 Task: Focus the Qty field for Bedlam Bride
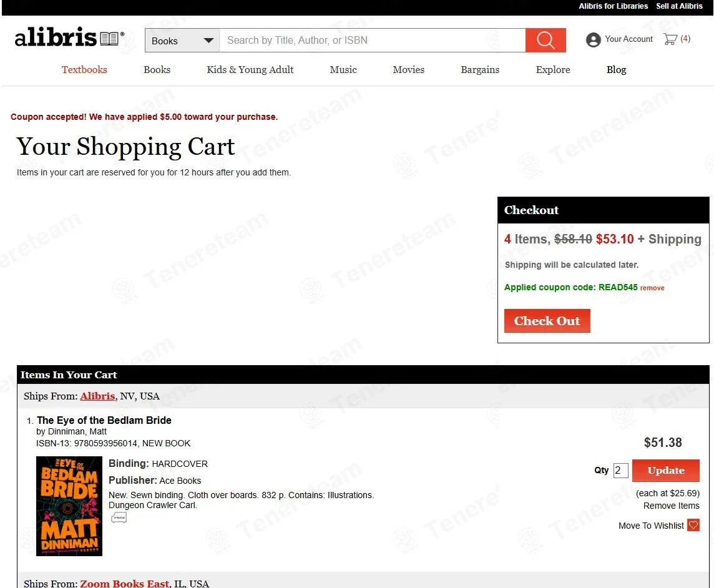(620, 471)
